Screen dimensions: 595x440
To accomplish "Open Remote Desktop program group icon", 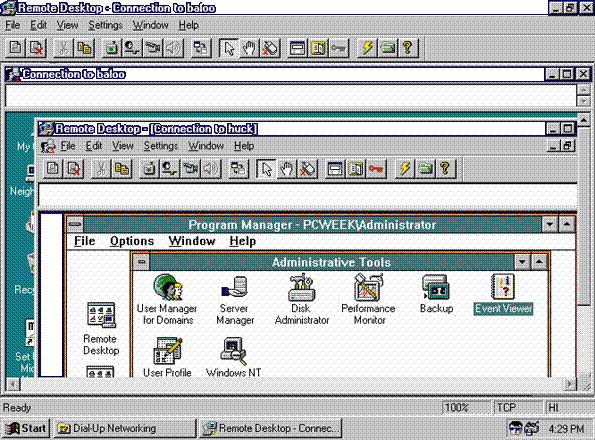I will point(101,328).
